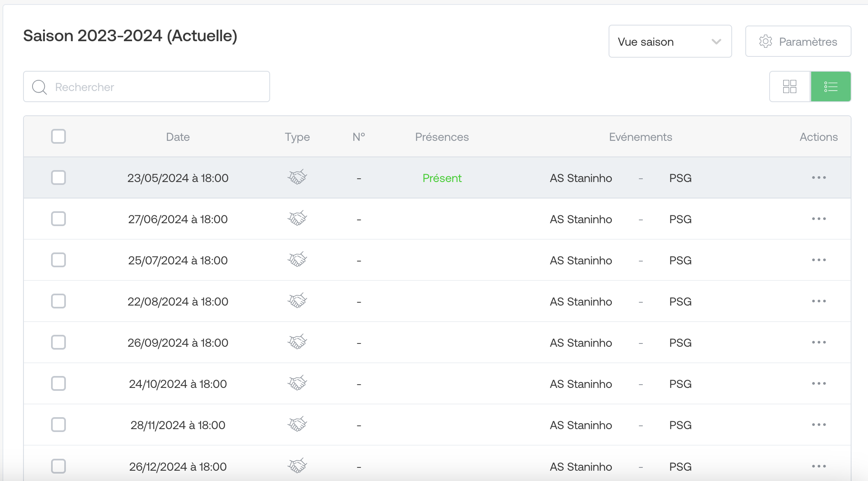Click handshake type icon for 26/12/2024
Screen dimensions: 868x481
point(297,466)
